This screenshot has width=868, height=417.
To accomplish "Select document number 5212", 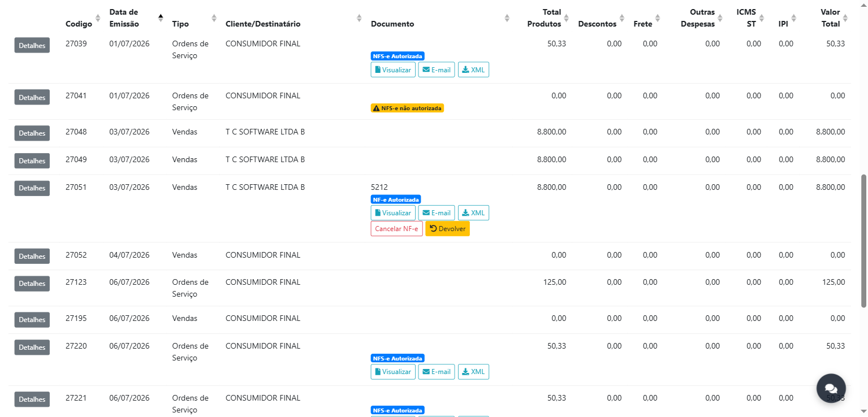I will click(x=379, y=187).
